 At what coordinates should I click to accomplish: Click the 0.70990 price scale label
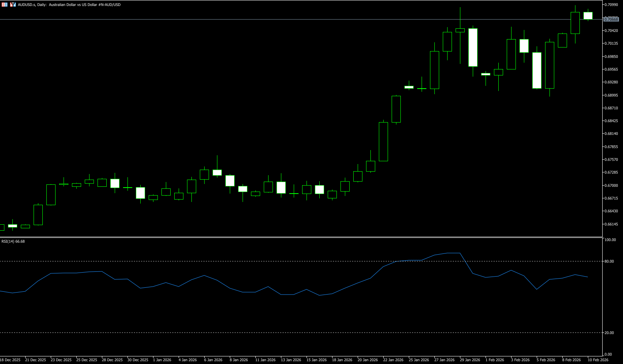tap(611, 5)
